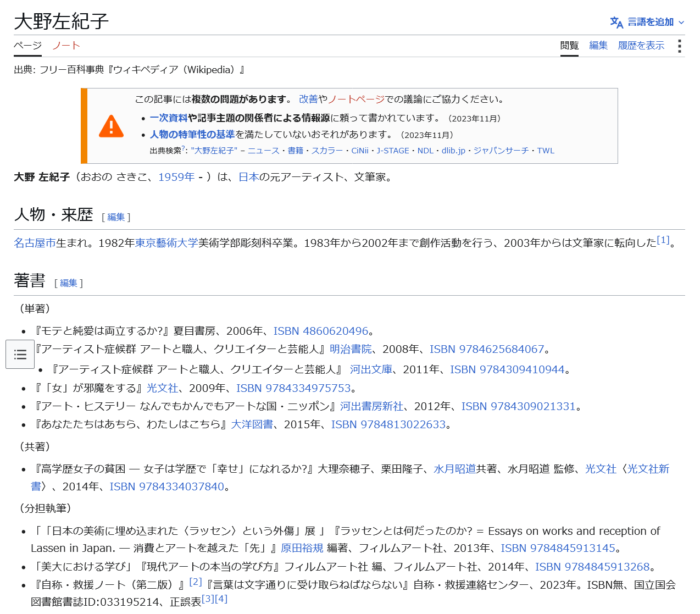Image resolution: width=700 pixels, height=614 pixels.
Task: Click the "大野左紀子" source search link
Action: [x=214, y=151]
